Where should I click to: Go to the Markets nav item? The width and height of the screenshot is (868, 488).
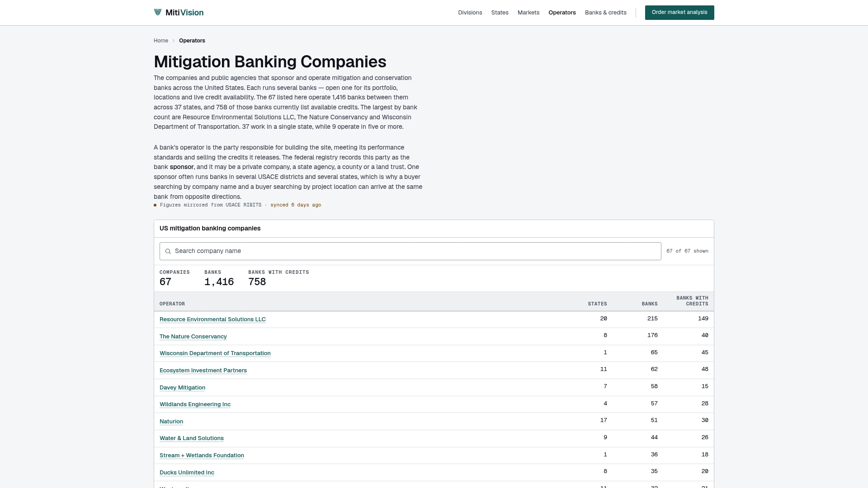pos(528,13)
